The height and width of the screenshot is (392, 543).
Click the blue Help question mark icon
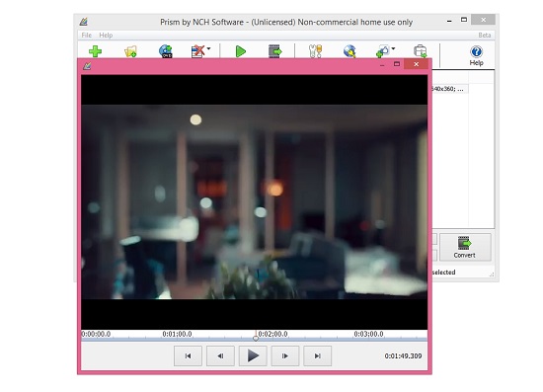tap(477, 51)
